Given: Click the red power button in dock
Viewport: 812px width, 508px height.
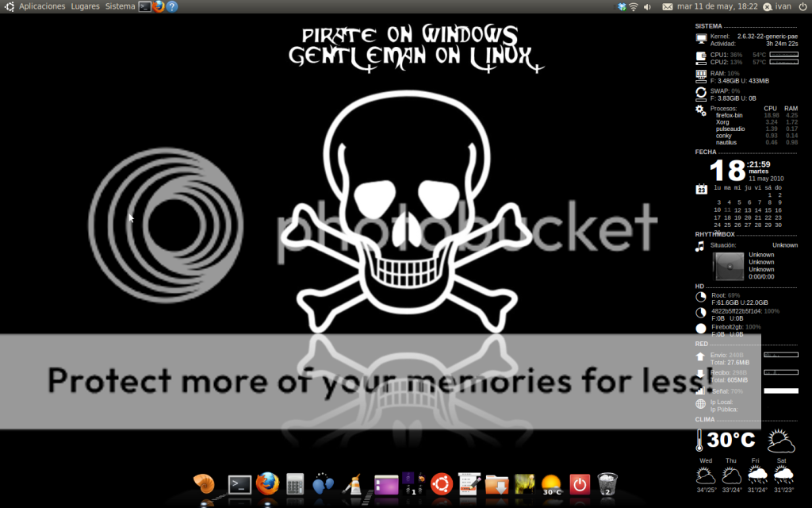Looking at the screenshot, I should click(580, 484).
